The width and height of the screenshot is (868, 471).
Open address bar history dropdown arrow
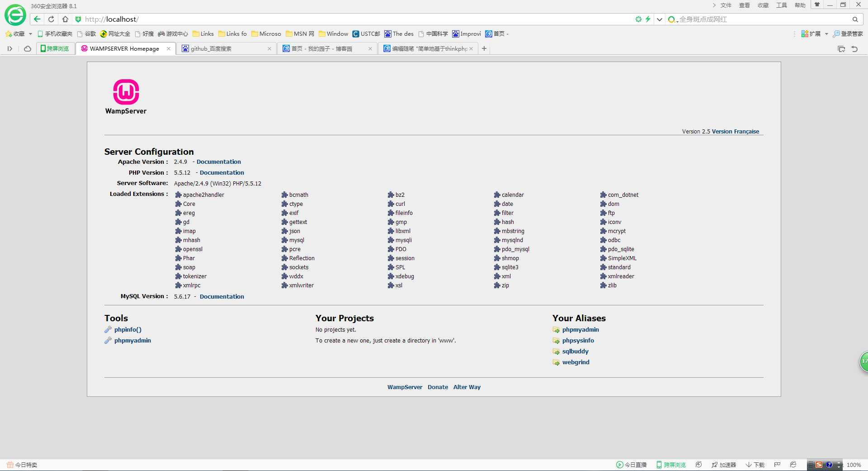(660, 19)
